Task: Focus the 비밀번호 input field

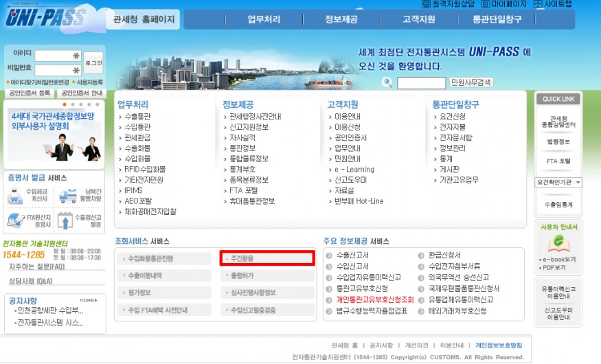Action: click(58, 70)
